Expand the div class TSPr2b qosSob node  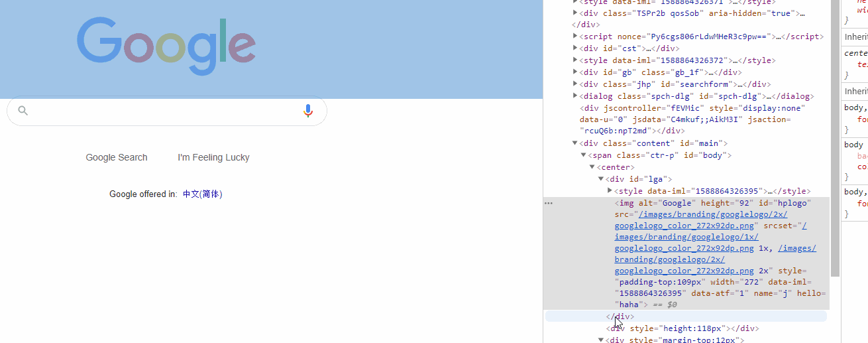point(575,13)
